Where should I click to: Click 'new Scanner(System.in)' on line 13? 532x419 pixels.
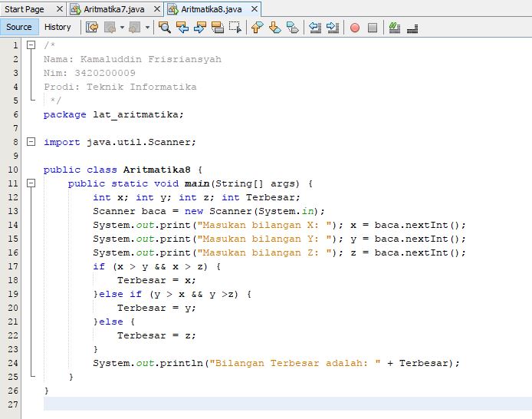point(251,211)
